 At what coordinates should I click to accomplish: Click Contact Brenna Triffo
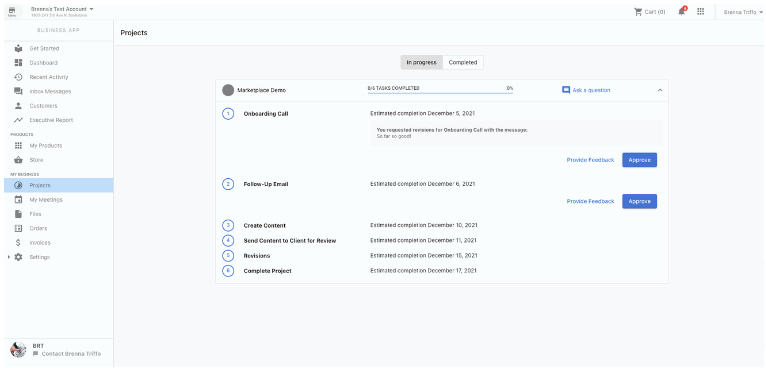pyautogui.click(x=71, y=354)
